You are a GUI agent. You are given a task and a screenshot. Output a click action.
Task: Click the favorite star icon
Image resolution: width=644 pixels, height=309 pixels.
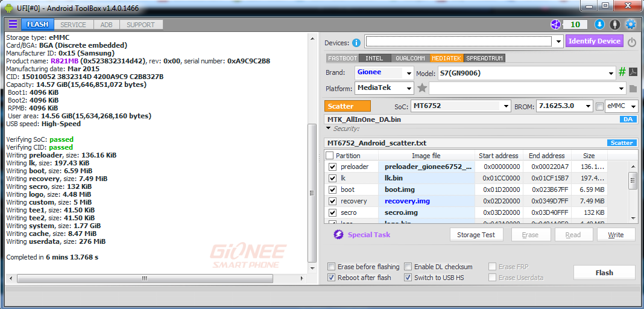(422, 88)
